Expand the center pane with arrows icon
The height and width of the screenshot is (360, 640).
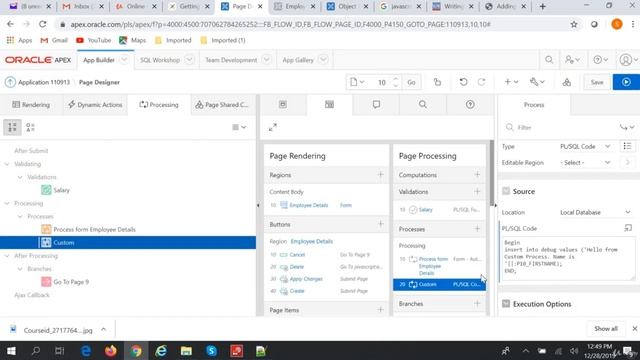point(273,127)
